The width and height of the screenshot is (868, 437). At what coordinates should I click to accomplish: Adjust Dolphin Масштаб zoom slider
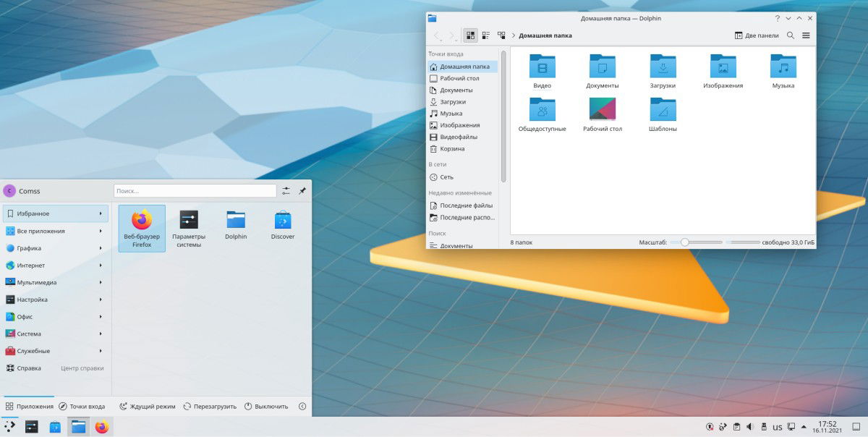(x=696, y=242)
